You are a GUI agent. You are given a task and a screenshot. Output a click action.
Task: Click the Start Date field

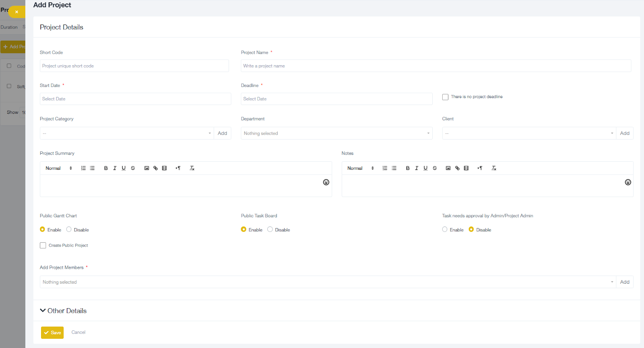136,99
